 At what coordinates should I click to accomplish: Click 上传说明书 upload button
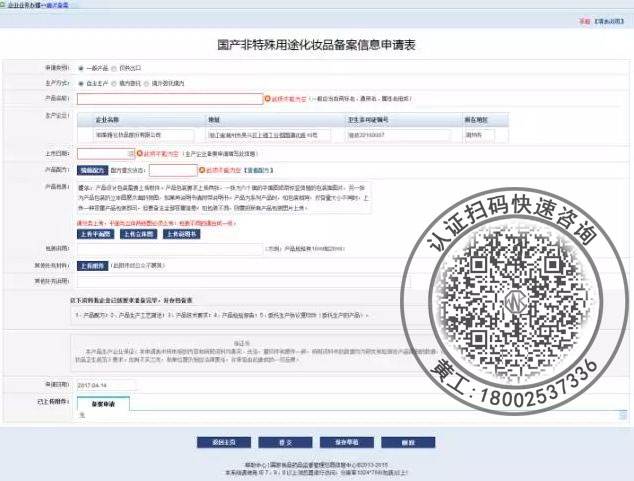coord(182,234)
